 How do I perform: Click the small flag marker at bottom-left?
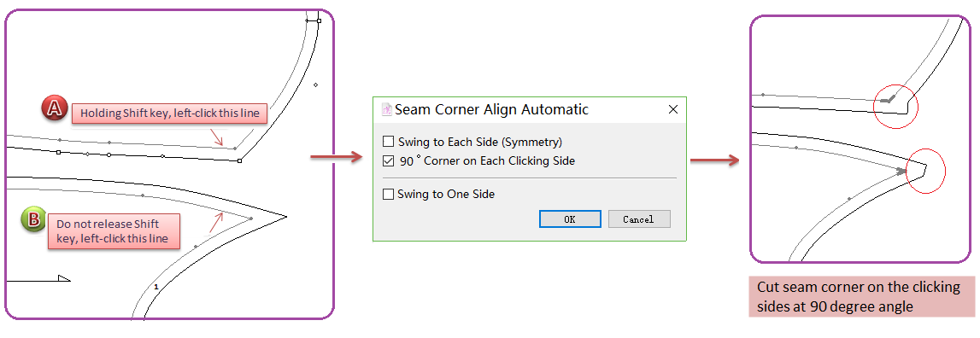64,278
